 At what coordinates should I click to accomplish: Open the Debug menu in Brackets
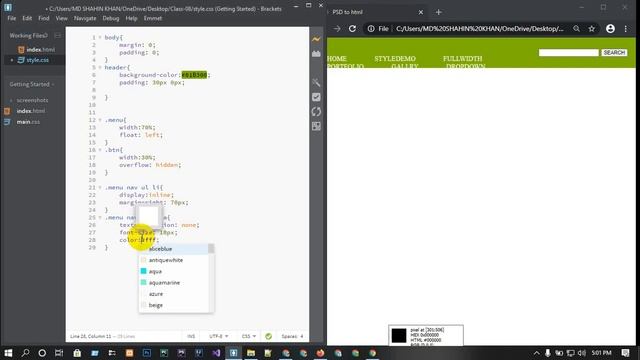tap(111, 18)
